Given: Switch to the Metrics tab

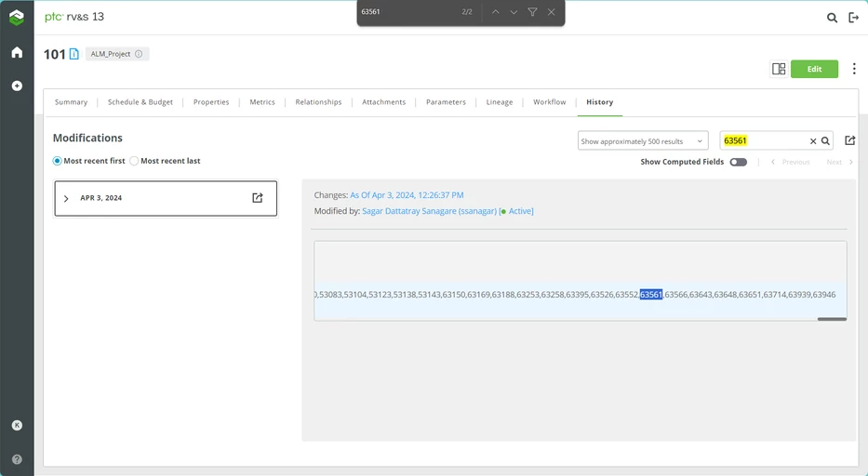Looking at the screenshot, I should pos(262,102).
